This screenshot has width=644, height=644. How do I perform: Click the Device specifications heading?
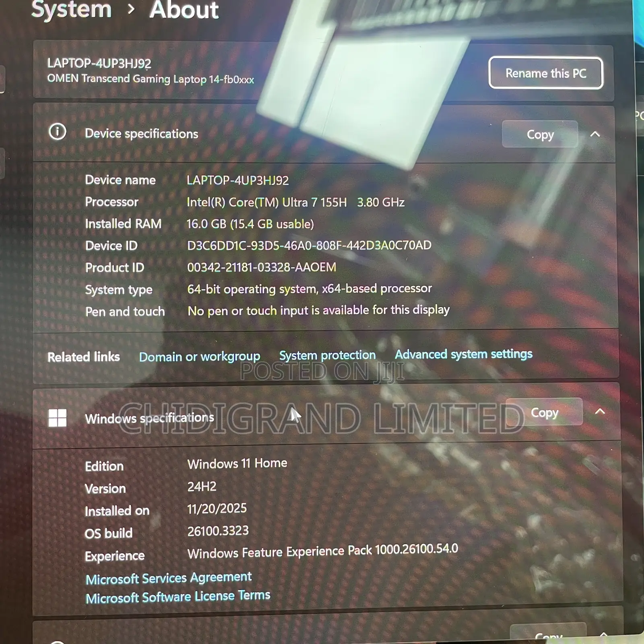coord(142,134)
